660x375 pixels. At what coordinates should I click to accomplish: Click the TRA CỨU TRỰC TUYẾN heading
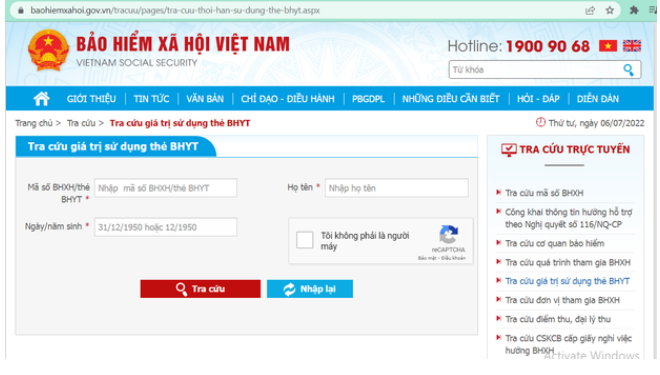coord(575,149)
